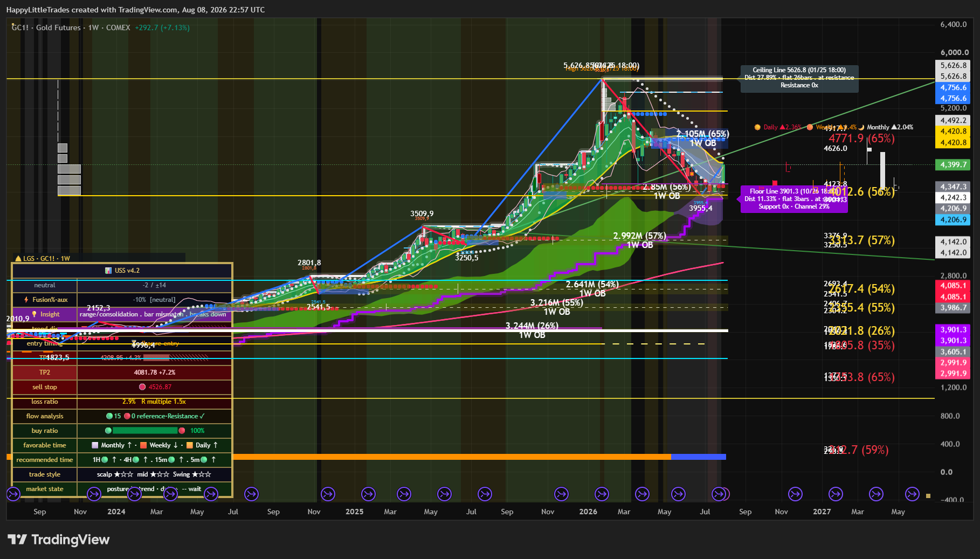Click the 4771.9 (65%) level label
This screenshot has height=559, width=980.
861,139
